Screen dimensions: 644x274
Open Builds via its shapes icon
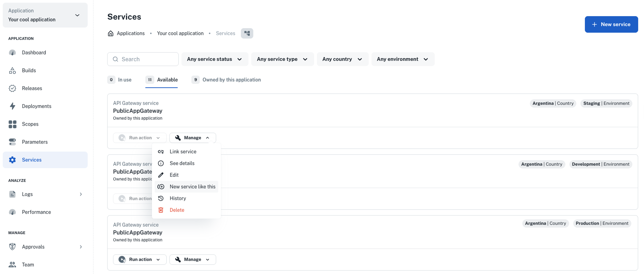point(12,70)
